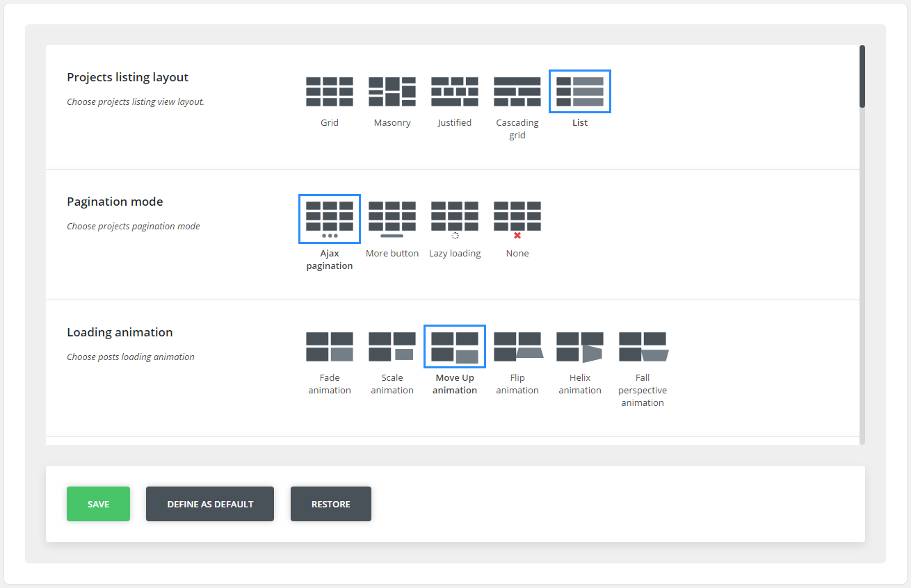The image size is (911, 588).
Task: Set pagination mode to None
Action: coord(517,219)
